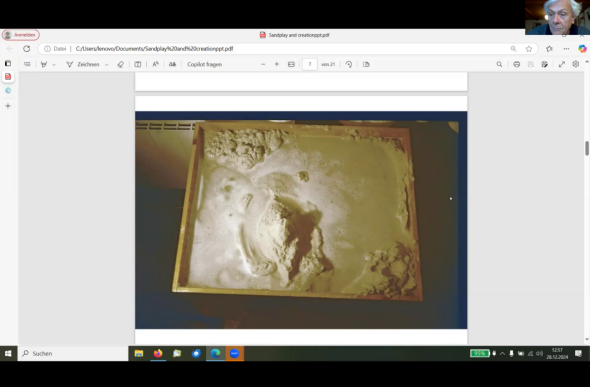Open the translate document tool
The height and width of the screenshot is (387, 590).
(172, 64)
